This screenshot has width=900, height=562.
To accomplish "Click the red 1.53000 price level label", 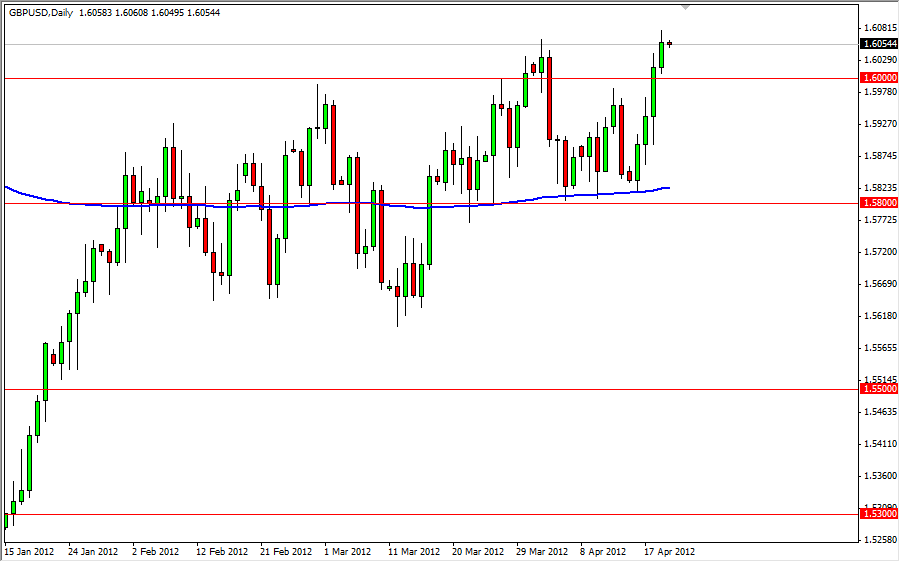I will [879, 514].
